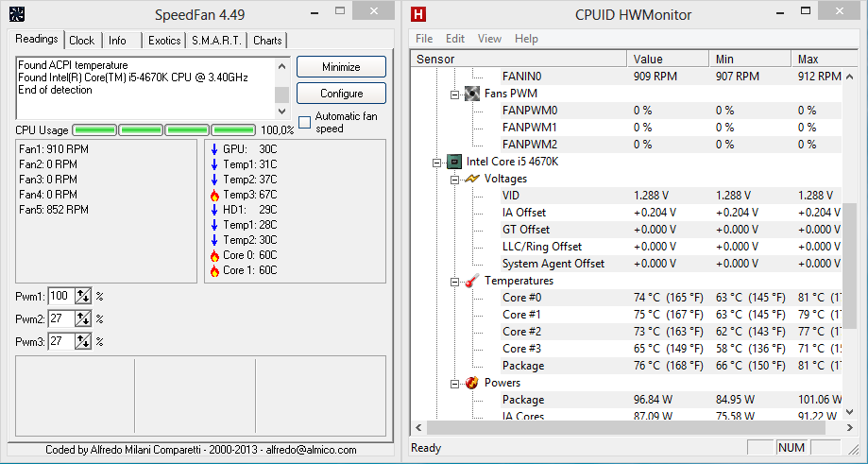Click the alfredo@almico.com status bar text
868x464 pixels.
click(311, 450)
